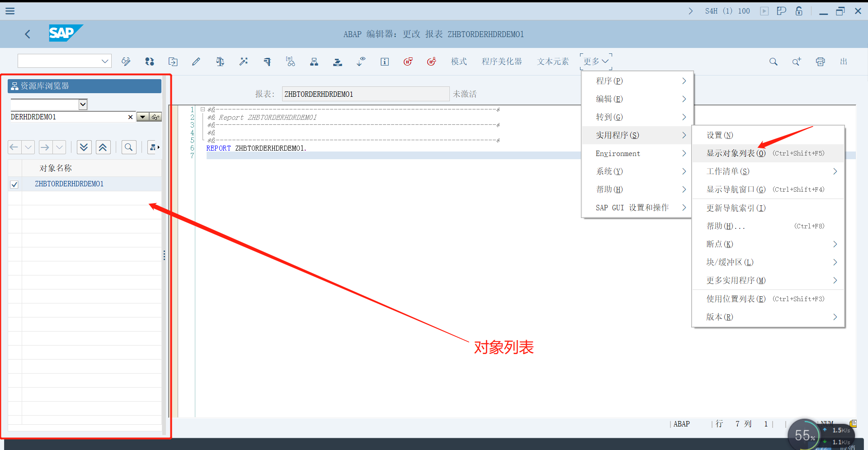Open back-history dropdown arrow

pos(28,147)
